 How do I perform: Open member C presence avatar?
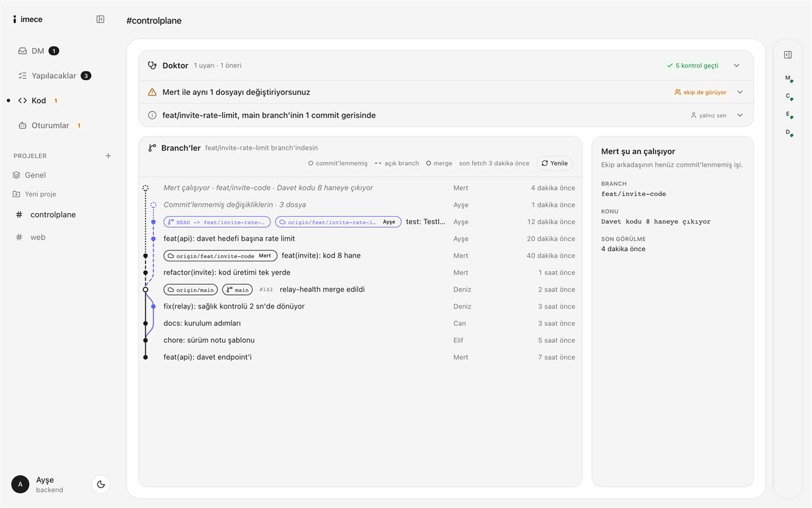788,96
